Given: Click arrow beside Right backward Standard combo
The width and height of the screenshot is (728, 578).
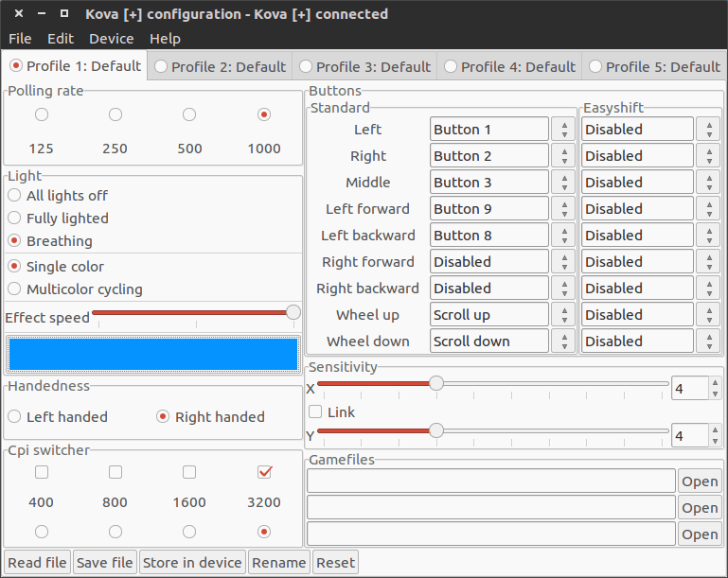Looking at the screenshot, I should [564, 289].
